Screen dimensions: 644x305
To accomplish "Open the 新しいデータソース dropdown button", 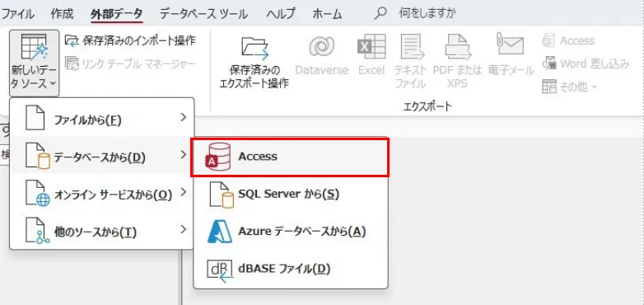I will 34,63.
